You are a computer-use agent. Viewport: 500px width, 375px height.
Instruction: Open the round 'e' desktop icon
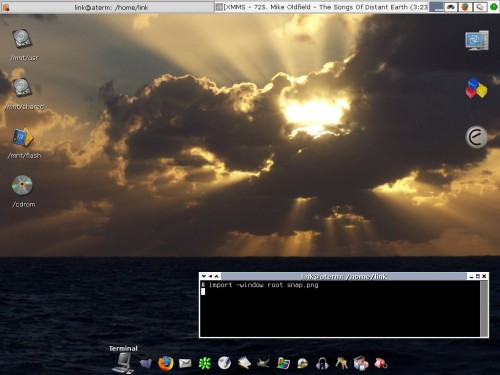coord(476,137)
